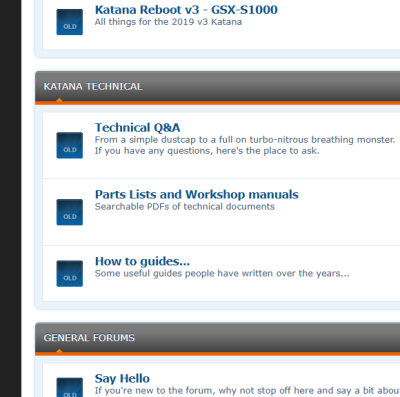Click 'From a simple dustcap' description line
The image size is (400, 397).
pos(245,140)
